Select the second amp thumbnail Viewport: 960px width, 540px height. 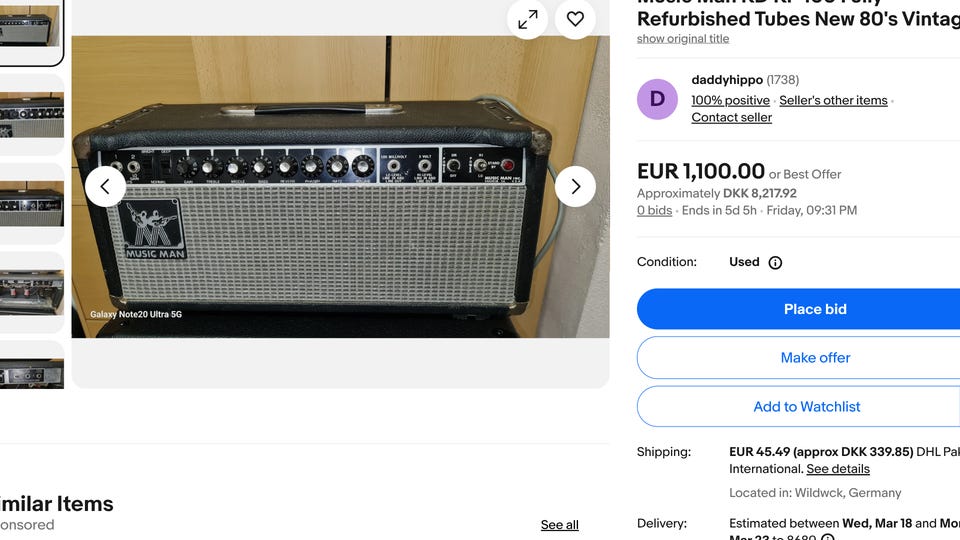(x=30, y=115)
